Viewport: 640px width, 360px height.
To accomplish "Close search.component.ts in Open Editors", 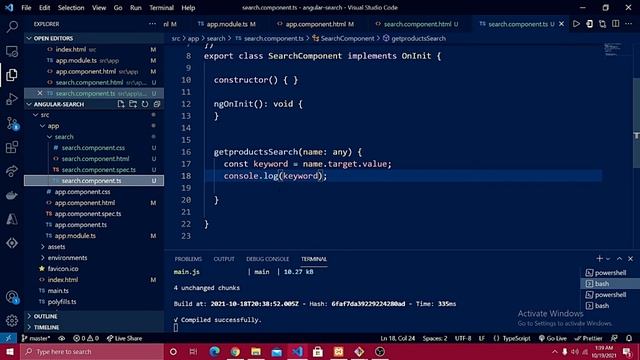I will point(40,93).
